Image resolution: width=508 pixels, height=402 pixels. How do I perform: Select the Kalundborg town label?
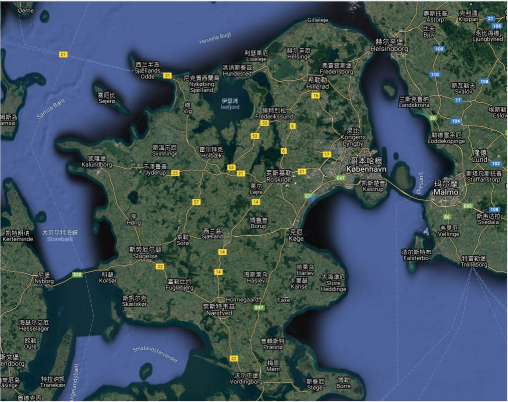[97, 165]
